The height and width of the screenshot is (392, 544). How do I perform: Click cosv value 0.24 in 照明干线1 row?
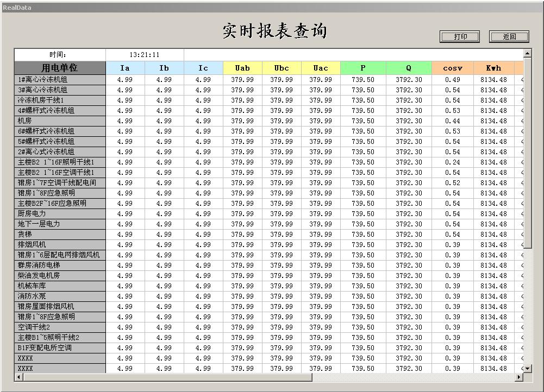click(453, 162)
